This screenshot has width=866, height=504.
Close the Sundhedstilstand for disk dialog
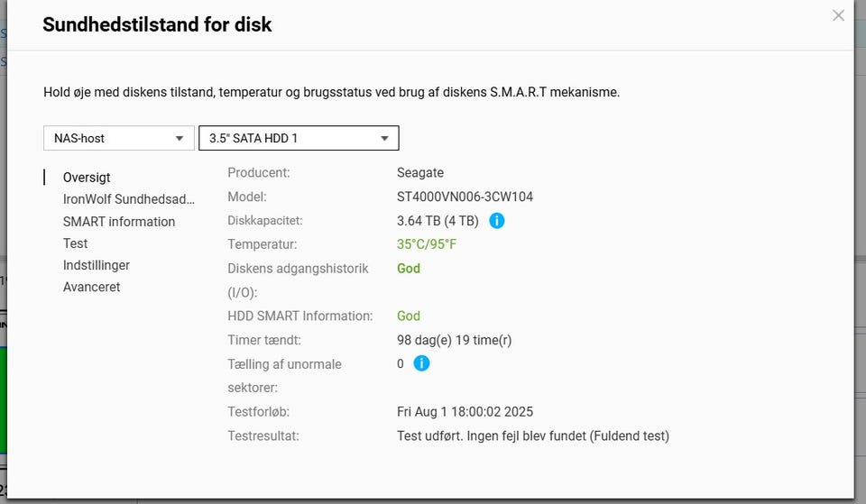pyautogui.click(x=838, y=15)
